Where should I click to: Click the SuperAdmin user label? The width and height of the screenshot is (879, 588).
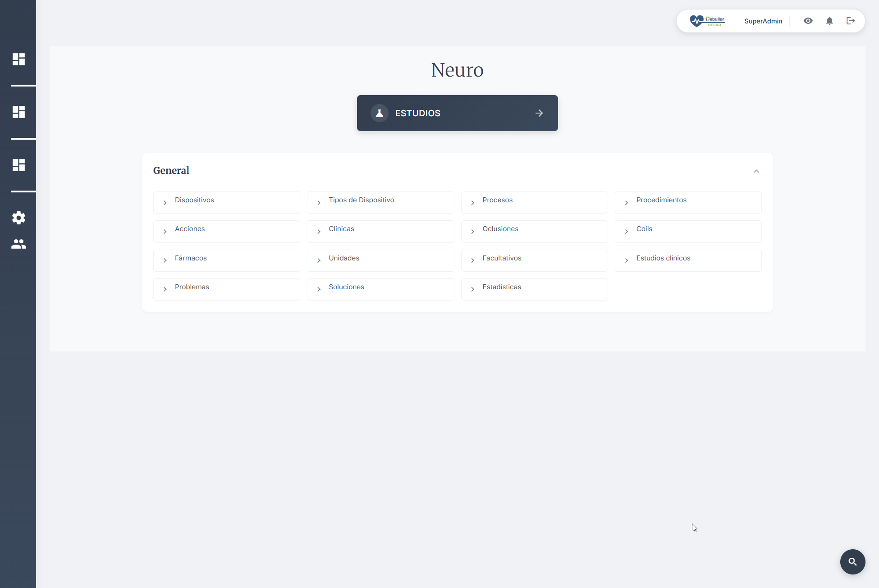pos(763,21)
